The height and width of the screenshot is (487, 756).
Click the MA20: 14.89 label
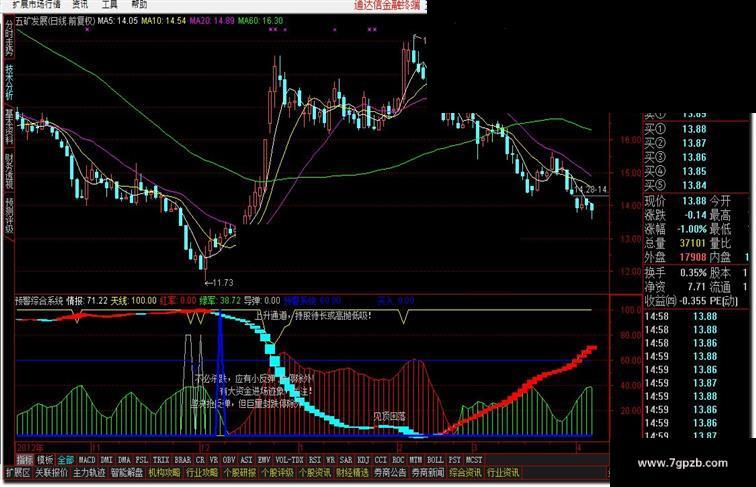[x=212, y=21]
